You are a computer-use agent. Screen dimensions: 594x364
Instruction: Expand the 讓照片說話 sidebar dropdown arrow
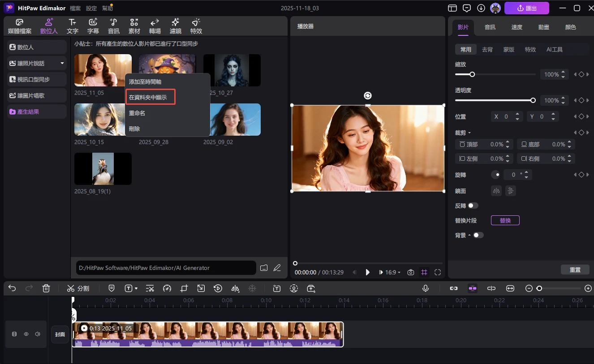coord(62,64)
